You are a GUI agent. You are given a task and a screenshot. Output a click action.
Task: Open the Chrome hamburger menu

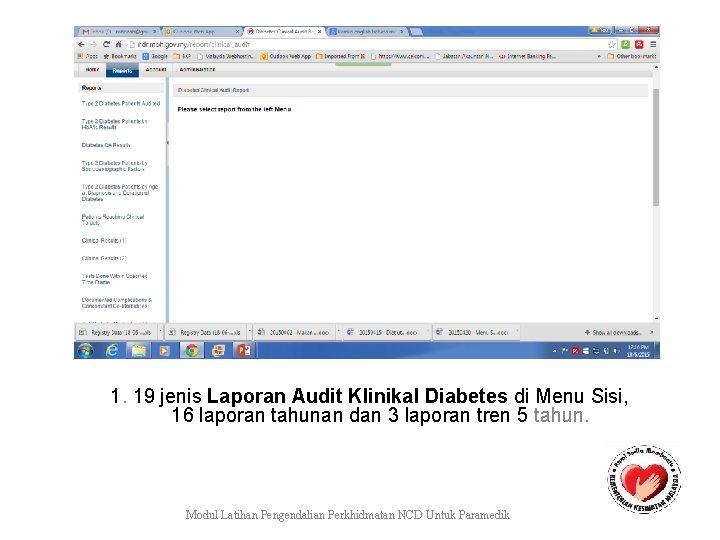point(653,45)
